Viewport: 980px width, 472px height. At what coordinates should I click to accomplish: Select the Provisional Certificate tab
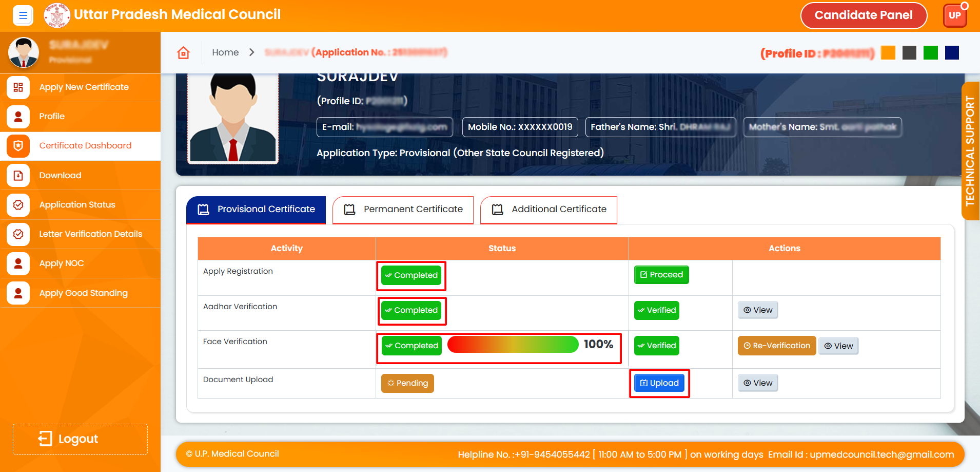pos(256,210)
